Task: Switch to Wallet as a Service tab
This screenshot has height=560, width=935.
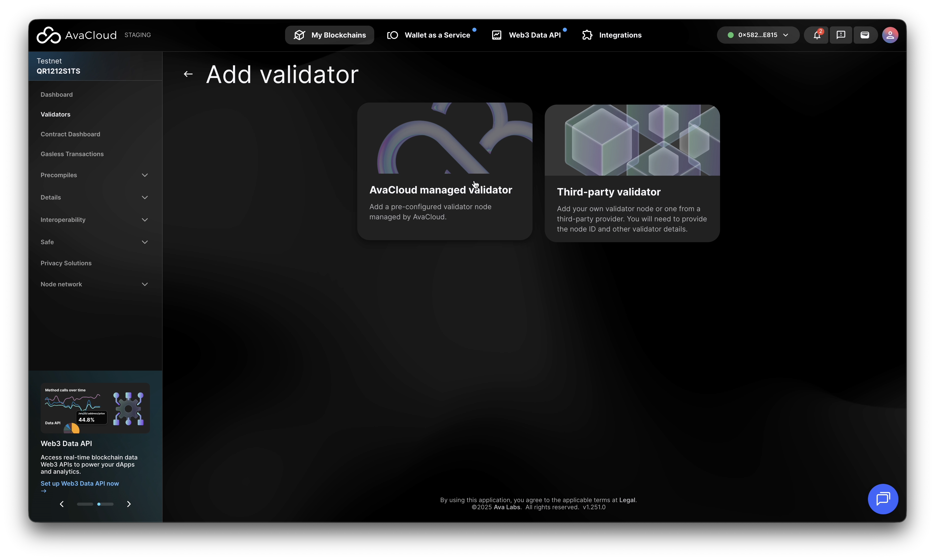Action: point(429,35)
